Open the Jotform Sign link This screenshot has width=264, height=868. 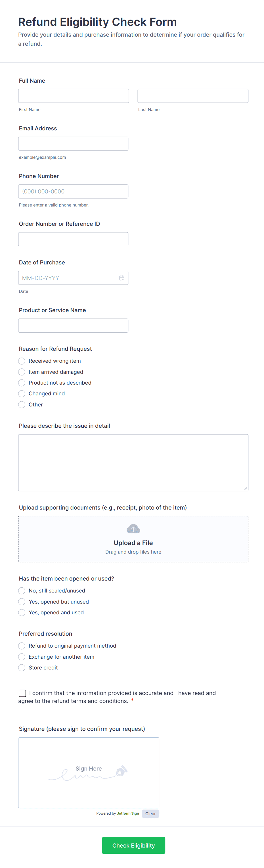128,813
